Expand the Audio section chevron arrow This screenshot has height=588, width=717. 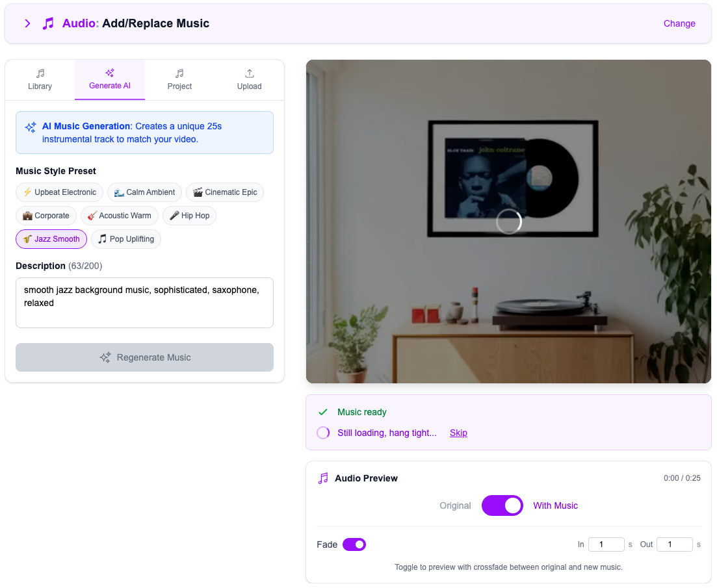[x=27, y=23]
